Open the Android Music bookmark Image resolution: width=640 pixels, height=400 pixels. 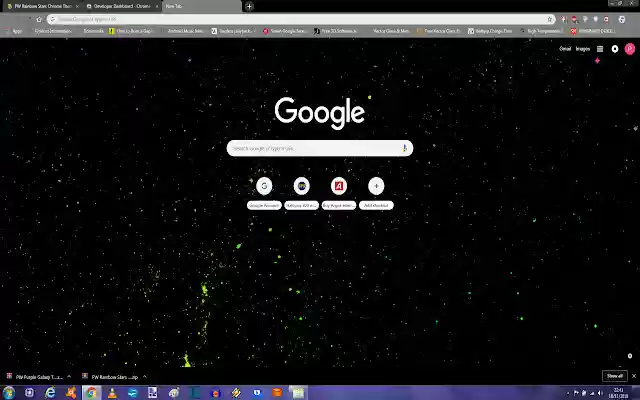(x=185, y=31)
